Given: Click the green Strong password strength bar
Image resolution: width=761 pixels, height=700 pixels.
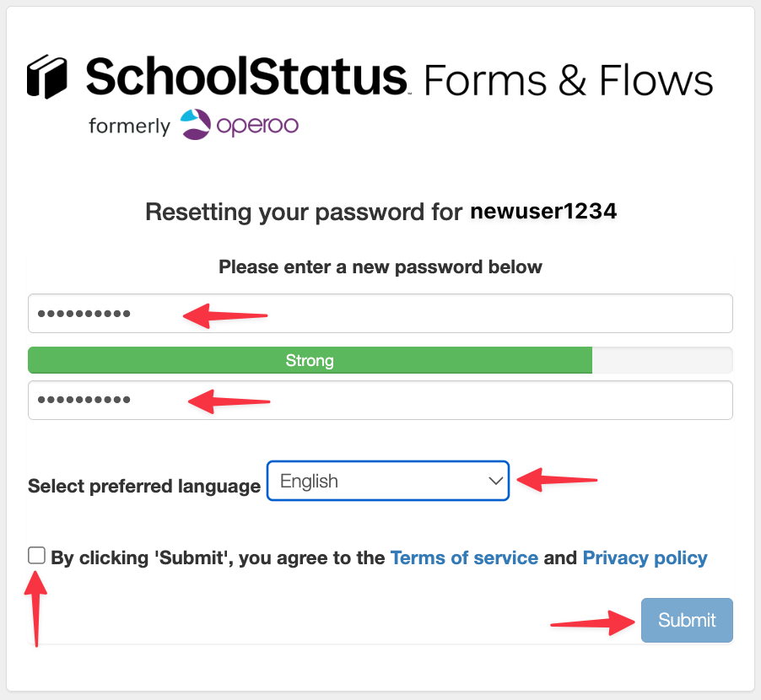Looking at the screenshot, I should 310,360.
